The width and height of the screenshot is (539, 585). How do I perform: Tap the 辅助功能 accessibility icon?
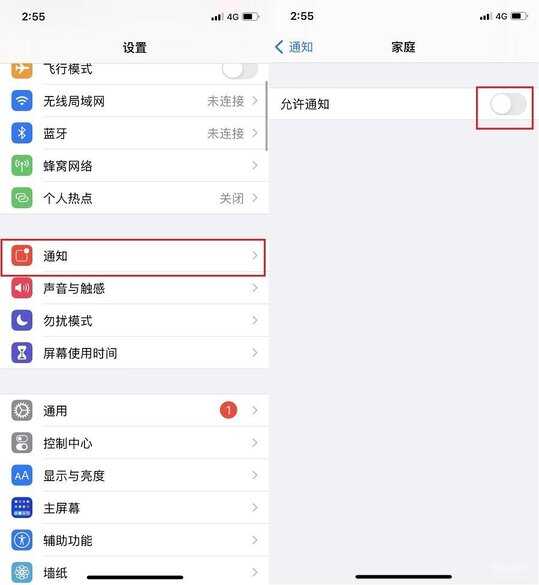[22, 540]
